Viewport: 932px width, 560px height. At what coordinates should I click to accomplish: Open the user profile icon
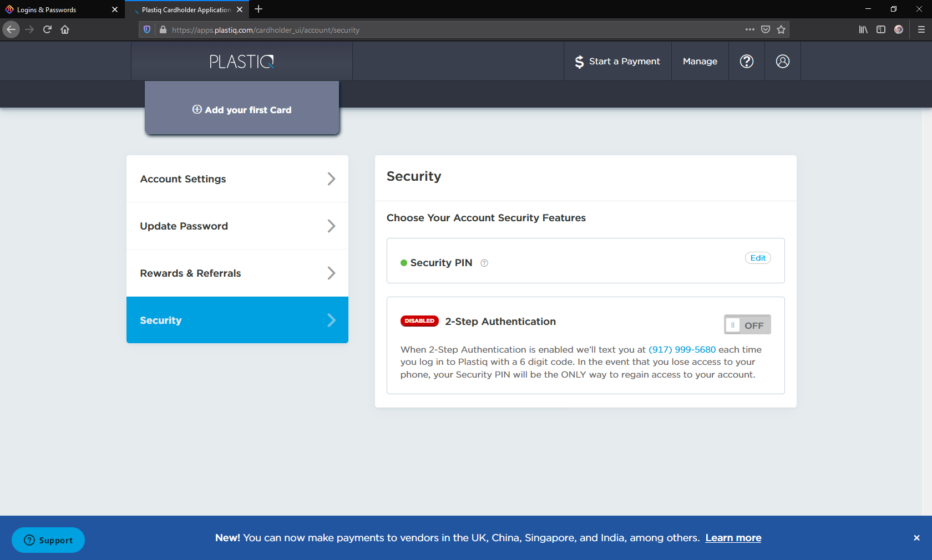pos(783,62)
